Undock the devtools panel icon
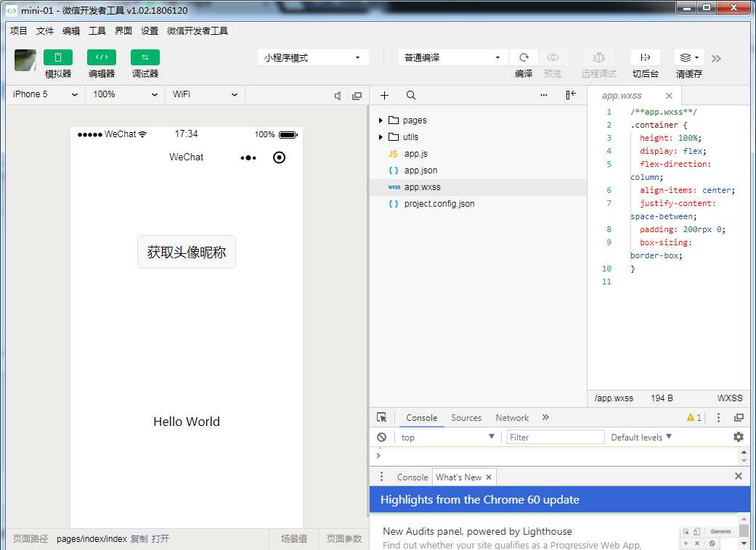This screenshot has height=550, width=756. pyautogui.click(x=739, y=417)
